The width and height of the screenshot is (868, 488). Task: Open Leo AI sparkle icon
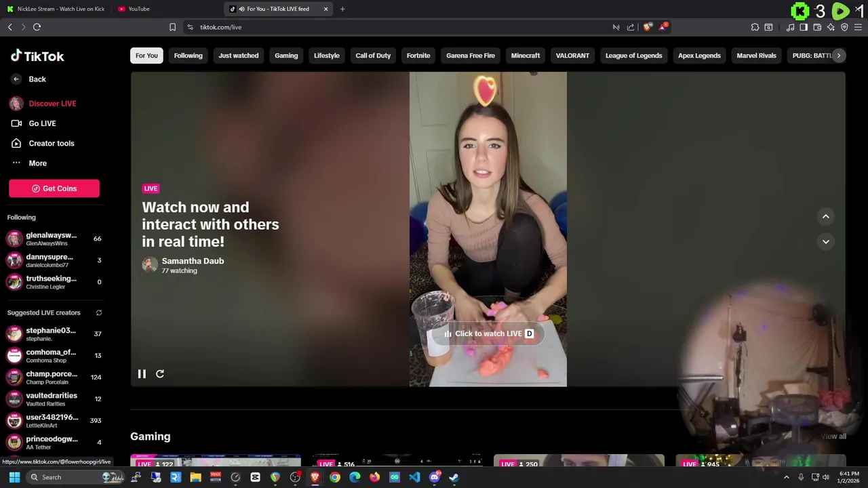(x=831, y=27)
